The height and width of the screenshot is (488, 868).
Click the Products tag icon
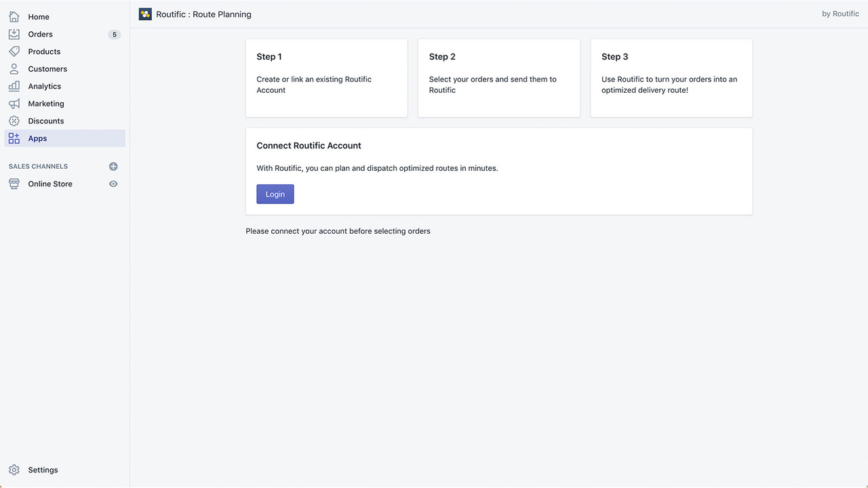[14, 52]
